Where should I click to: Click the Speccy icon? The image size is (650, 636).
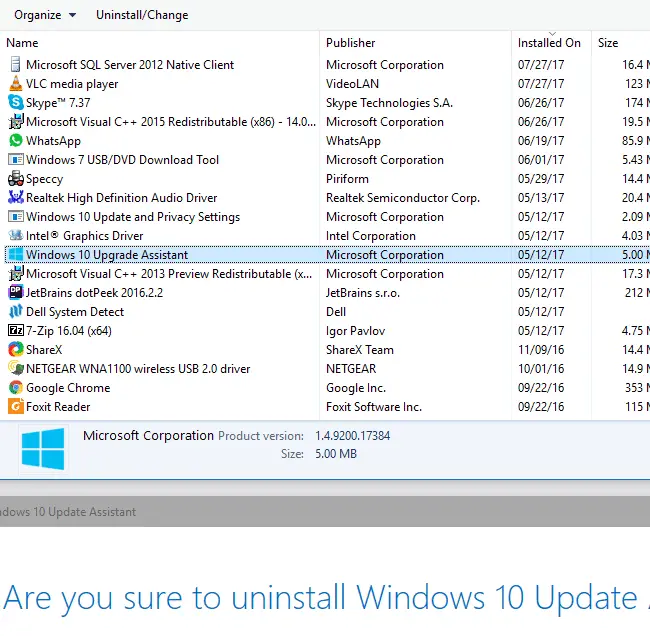[16, 179]
